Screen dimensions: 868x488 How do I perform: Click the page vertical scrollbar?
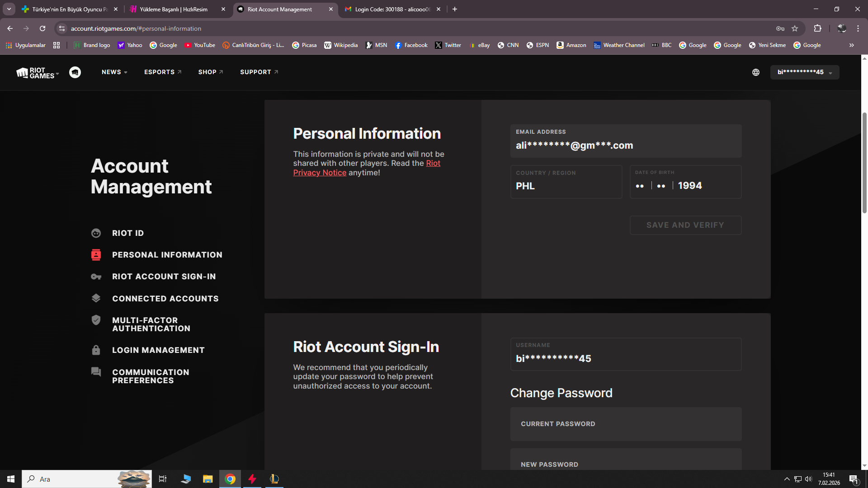[x=864, y=163]
